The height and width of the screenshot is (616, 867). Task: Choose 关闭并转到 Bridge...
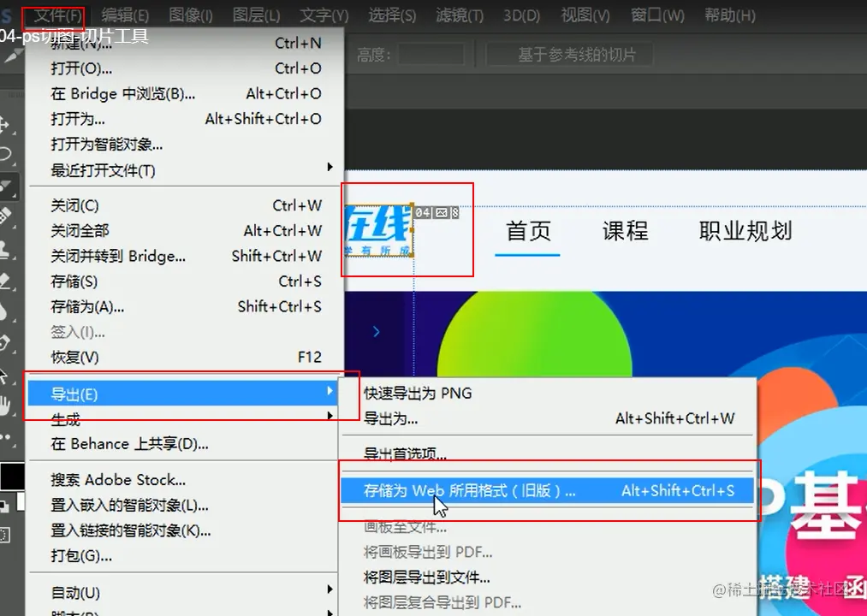click(183, 256)
